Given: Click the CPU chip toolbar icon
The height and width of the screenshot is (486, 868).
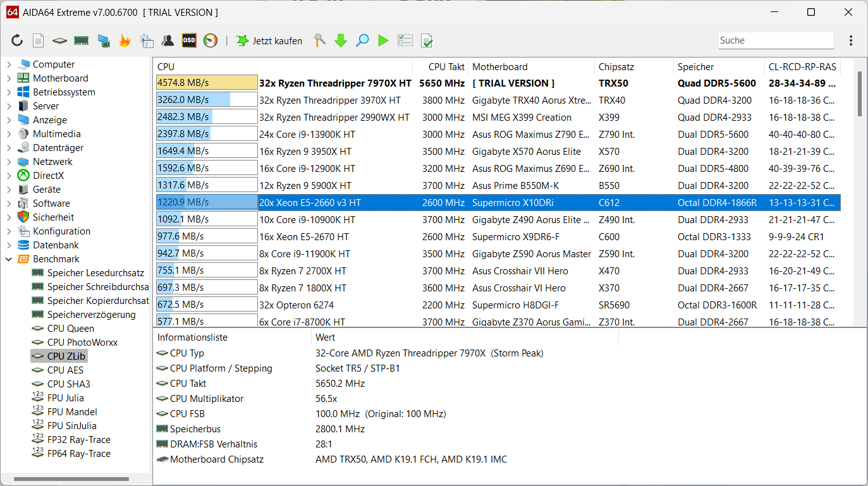Looking at the screenshot, I should coord(59,40).
